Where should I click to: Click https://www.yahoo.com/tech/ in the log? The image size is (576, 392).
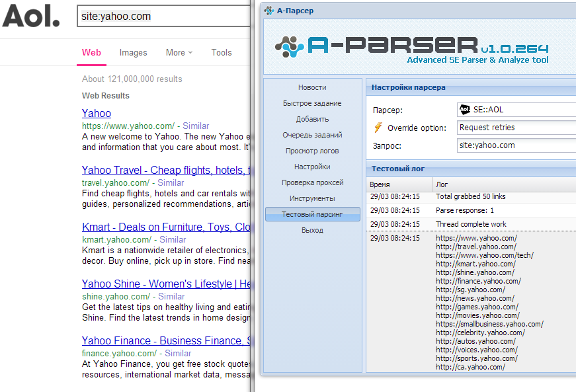click(485, 255)
